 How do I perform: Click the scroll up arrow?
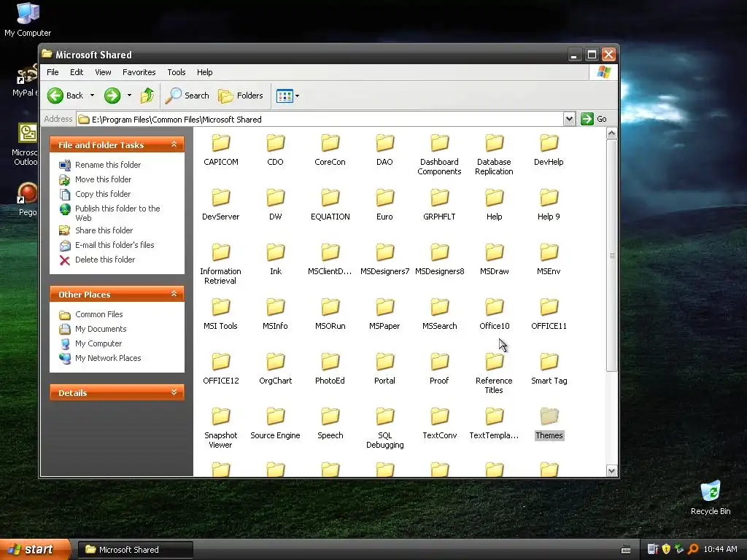pos(612,133)
